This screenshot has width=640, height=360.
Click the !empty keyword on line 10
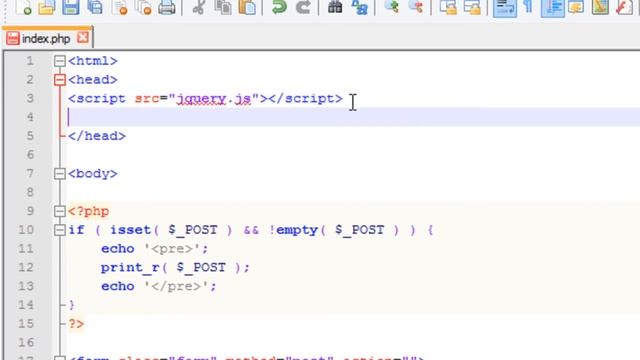click(x=293, y=230)
